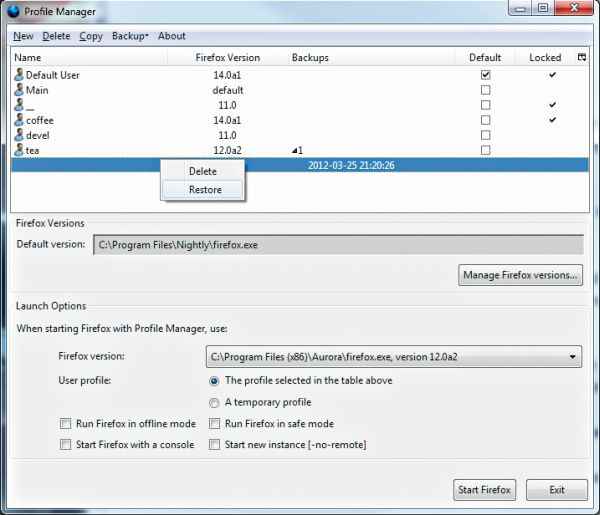
Task: Click the Default version path field
Action: coord(338,244)
